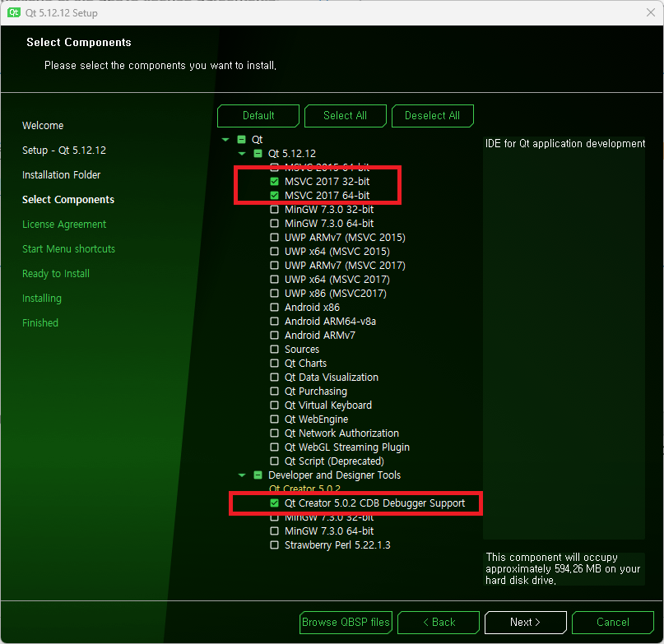Screen dimensions: 664x644
Task: Click the Select All button
Action: click(x=345, y=116)
